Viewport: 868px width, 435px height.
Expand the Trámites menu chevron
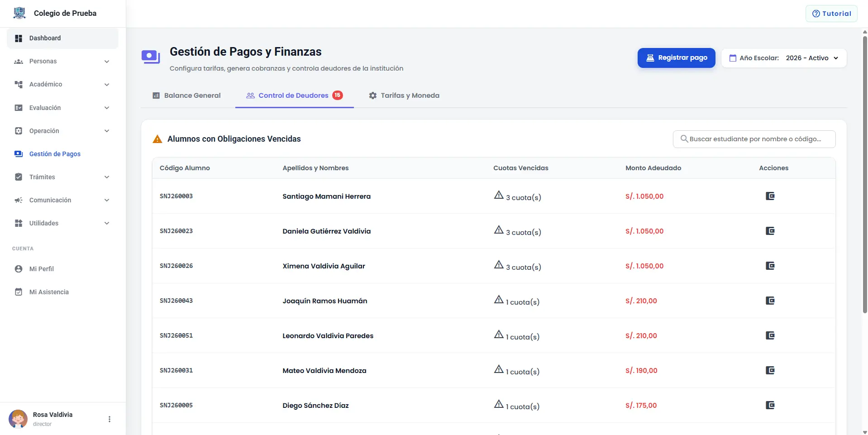(107, 177)
